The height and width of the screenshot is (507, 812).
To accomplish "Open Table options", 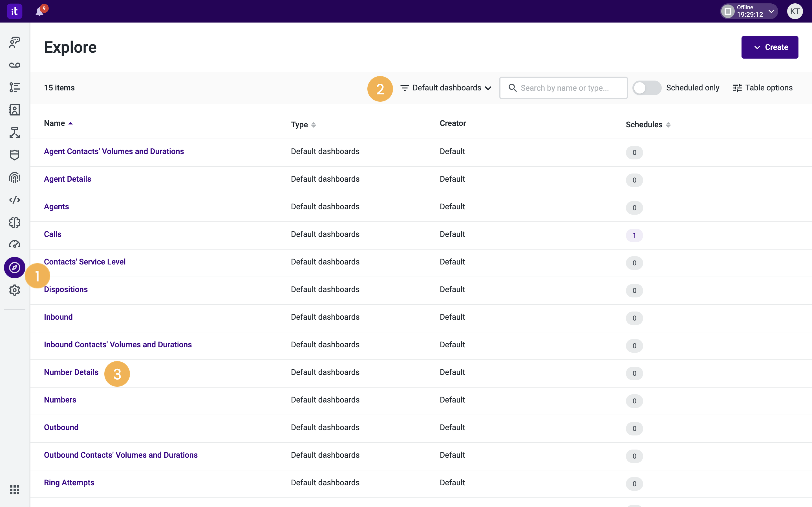I will pyautogui.click(x=762, y=88).
